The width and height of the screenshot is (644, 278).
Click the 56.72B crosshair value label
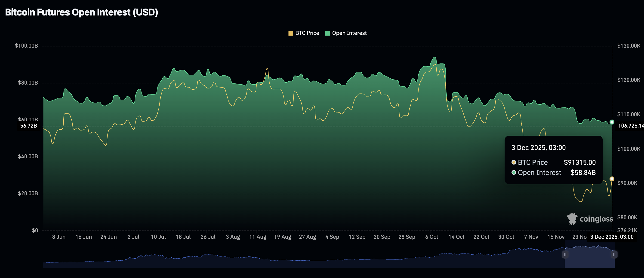[x=28, y=126]
